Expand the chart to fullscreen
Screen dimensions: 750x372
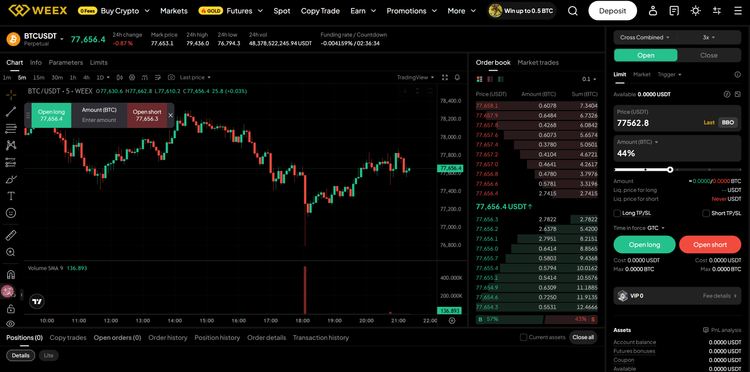(445, 77)
